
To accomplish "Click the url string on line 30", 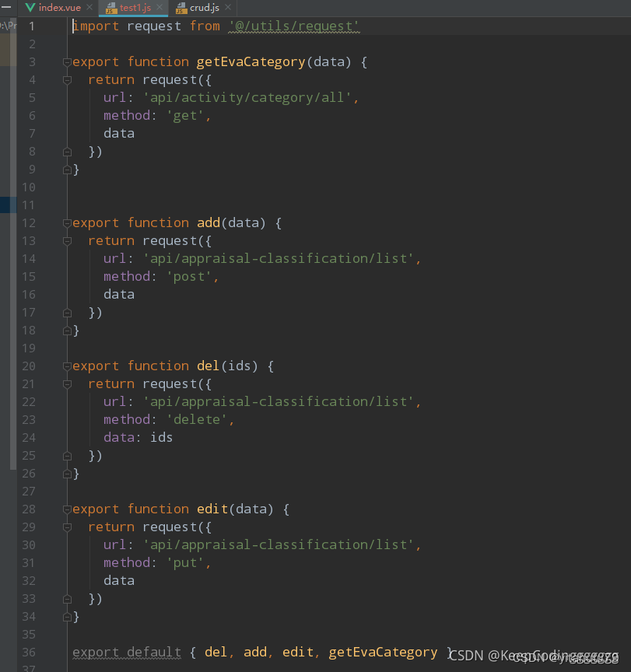I will [x=279, y=545].
